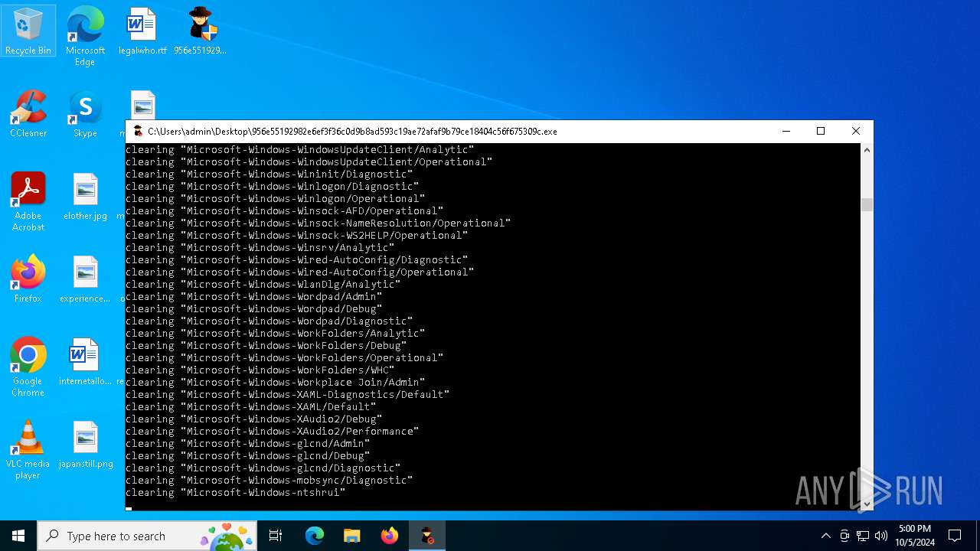Click the "WorkFolders/WHC" console line

[x=260, y=370]
